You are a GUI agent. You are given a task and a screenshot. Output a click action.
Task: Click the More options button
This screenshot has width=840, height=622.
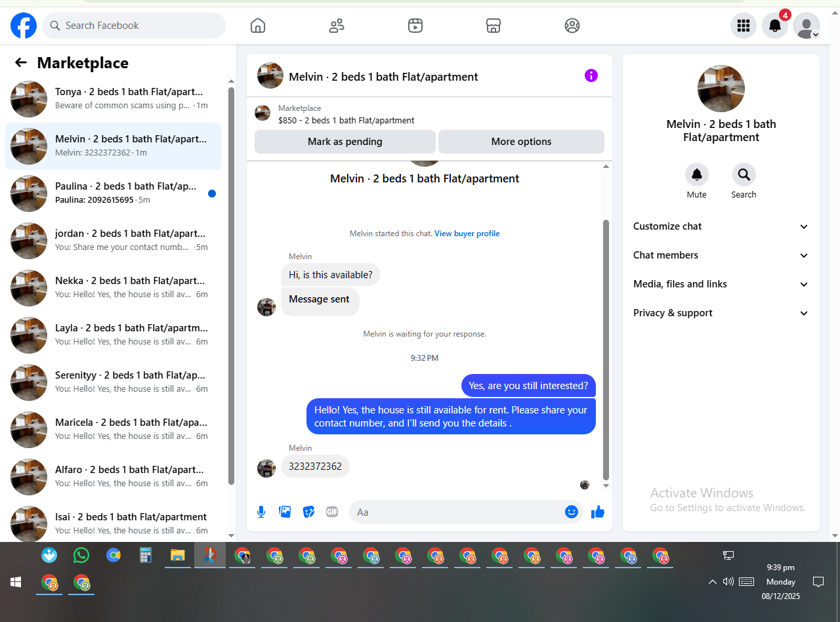(x=522, y=142)
